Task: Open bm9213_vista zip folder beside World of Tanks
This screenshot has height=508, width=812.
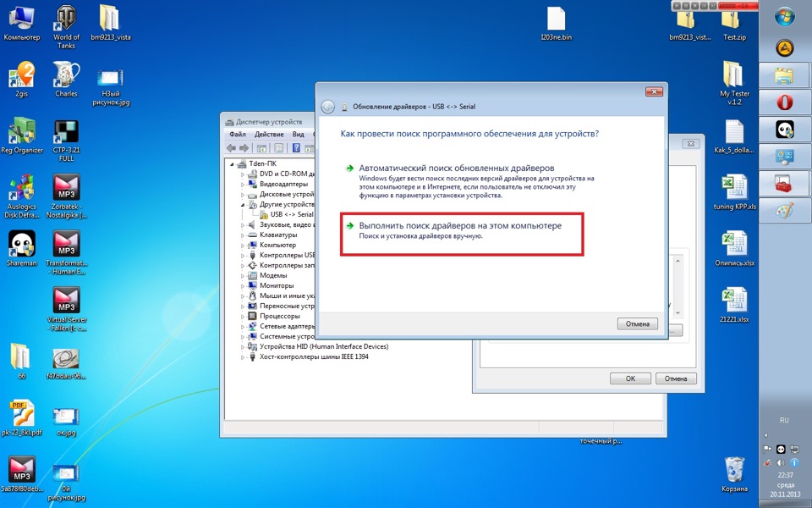Action: point(110,23)
